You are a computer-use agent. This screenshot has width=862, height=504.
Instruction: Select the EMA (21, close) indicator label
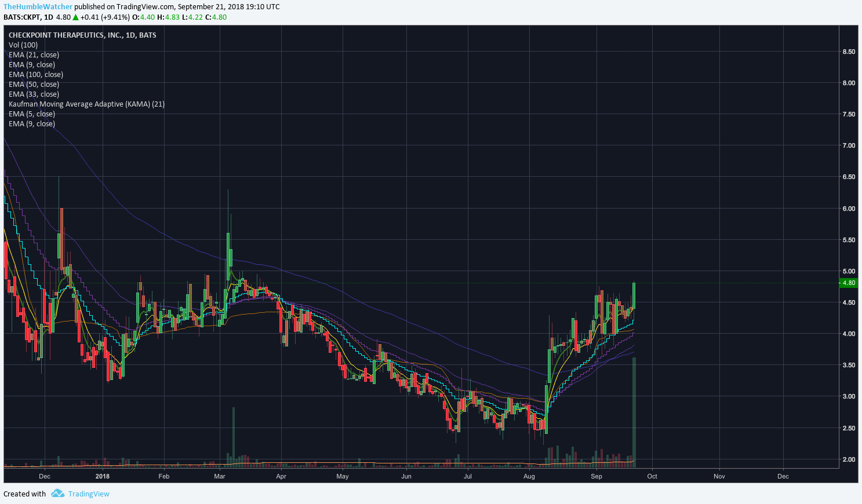point(34,54)
